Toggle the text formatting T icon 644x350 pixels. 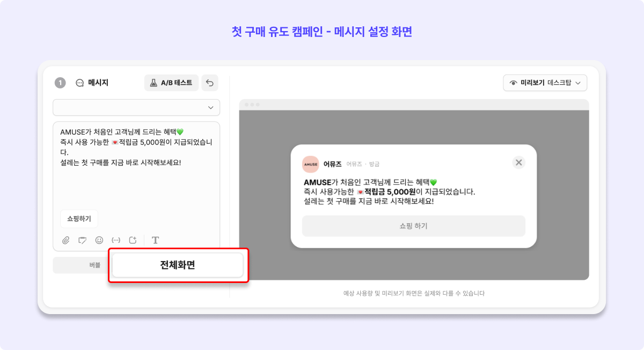pos(156,240)
